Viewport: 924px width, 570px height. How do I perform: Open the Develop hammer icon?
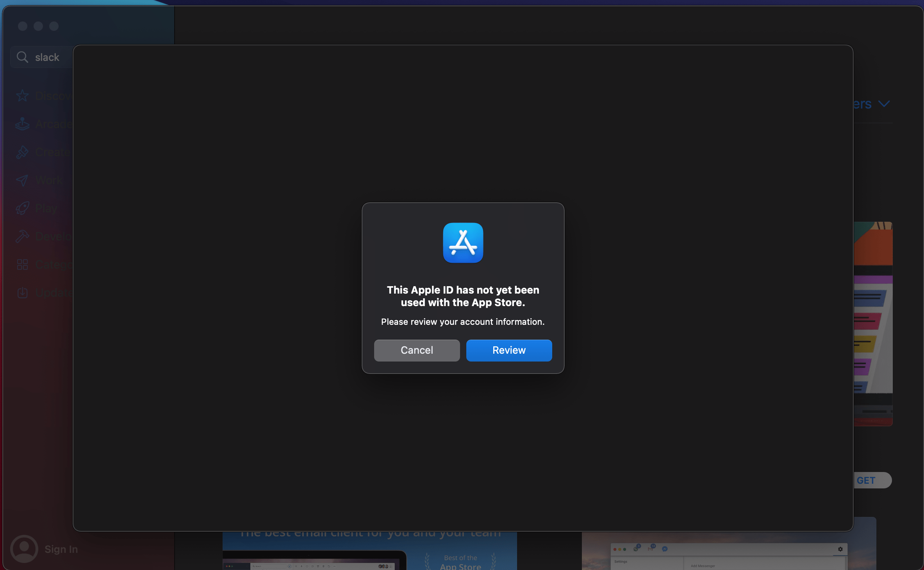pos(22,236)
